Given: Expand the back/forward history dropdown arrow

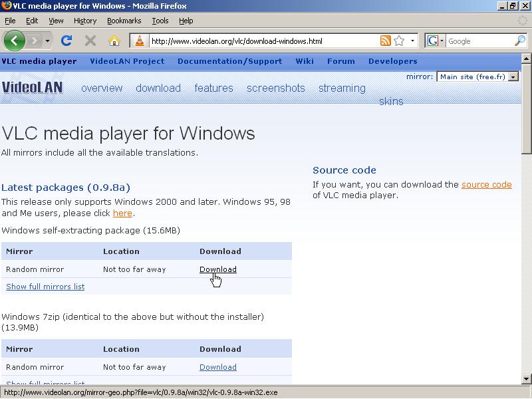Looking at the screenshot, I should [x=47, y=41].
